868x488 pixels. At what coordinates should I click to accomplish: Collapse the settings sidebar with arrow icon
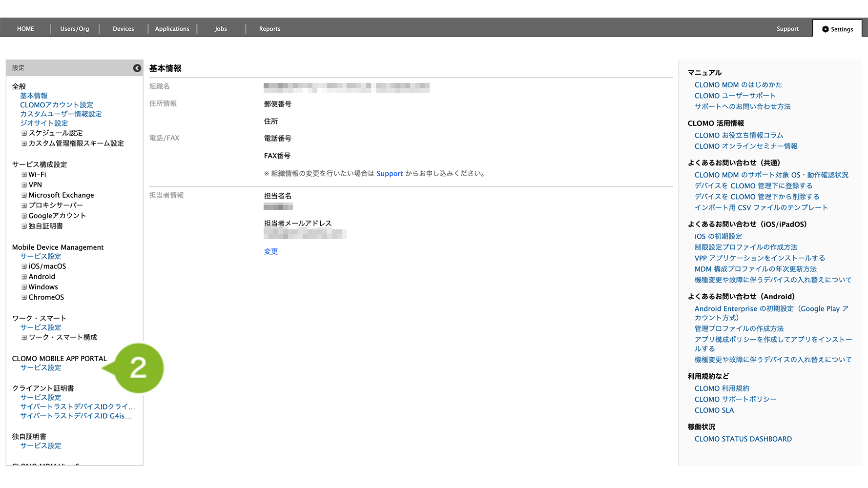point(137,68)
